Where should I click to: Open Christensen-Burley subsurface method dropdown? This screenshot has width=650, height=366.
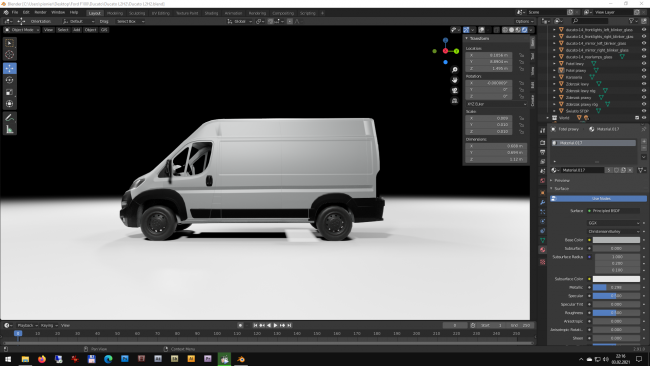[x=614, y=231]
